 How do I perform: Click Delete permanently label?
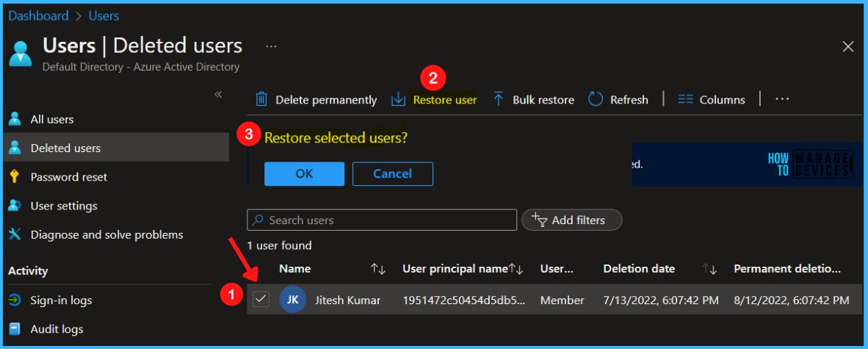[x=326, y=100]
